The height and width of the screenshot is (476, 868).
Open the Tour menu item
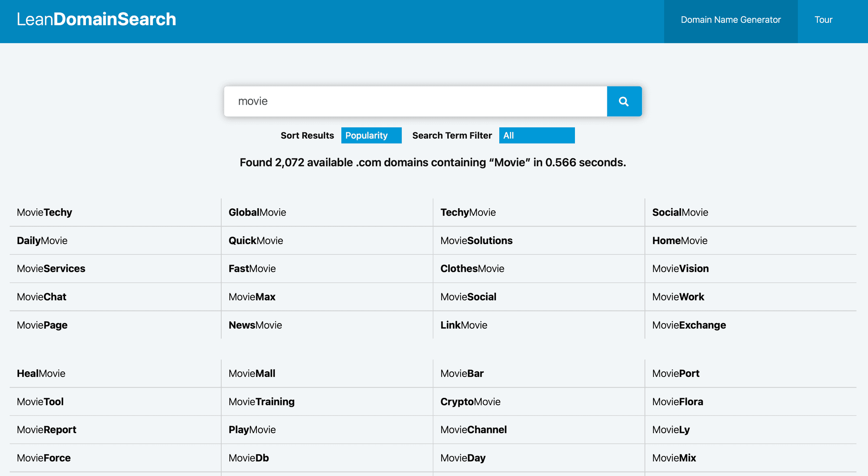click(823, 20)
